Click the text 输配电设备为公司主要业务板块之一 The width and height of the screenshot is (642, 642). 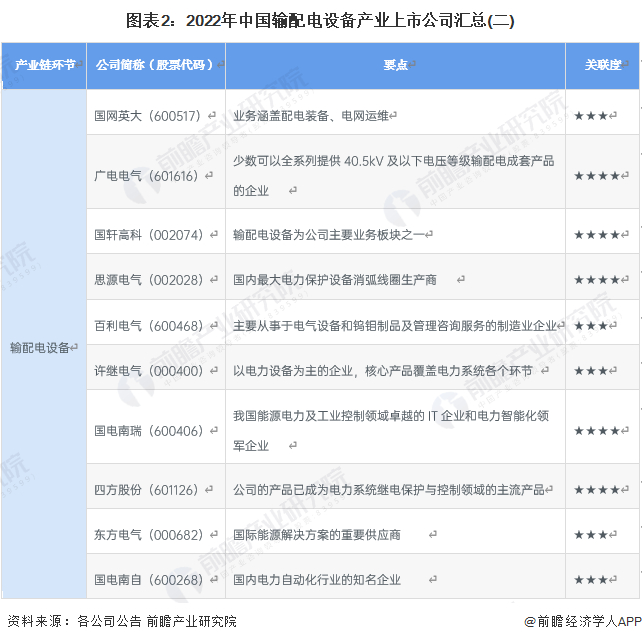tap(329, 235)
